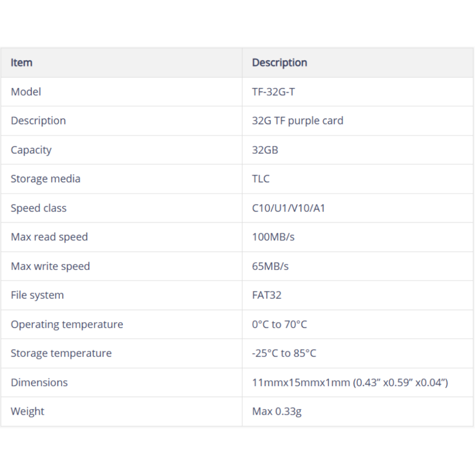
Task: Click the 65MB/s write speed value
Action: [271, 266]
